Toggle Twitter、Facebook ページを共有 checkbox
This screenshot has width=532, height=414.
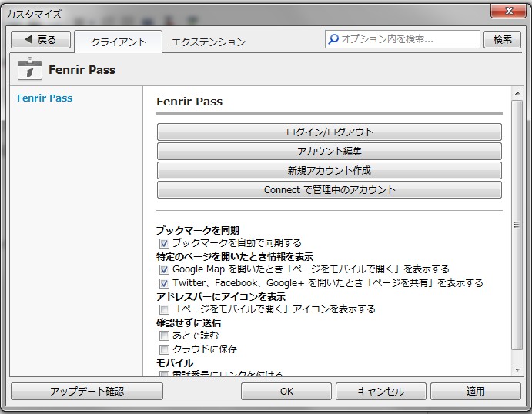coord(164,283)
